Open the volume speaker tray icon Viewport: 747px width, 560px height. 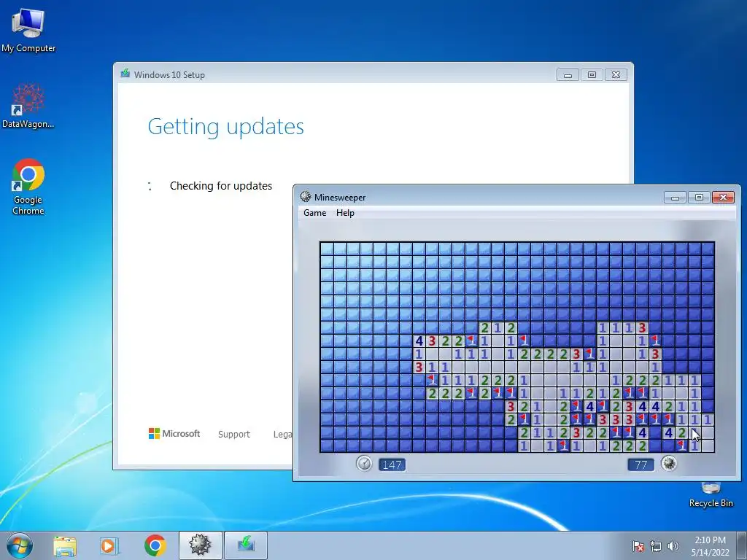(x=673, y=546)
